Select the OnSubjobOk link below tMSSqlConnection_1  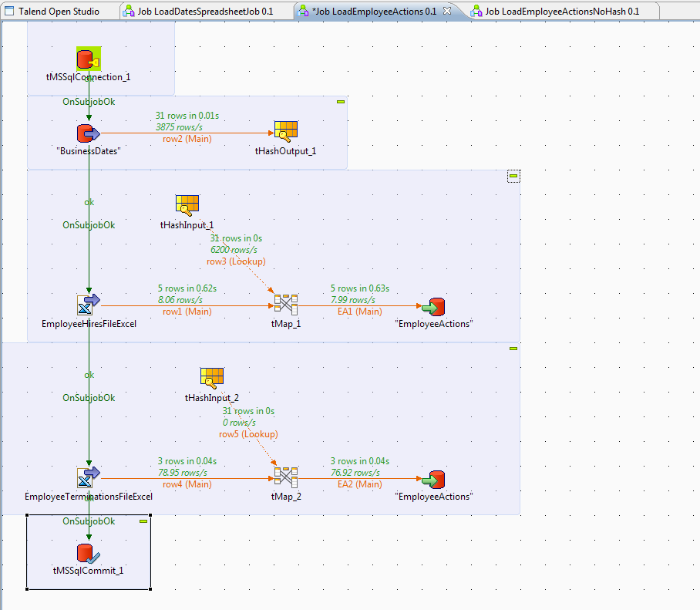(89, 101)
